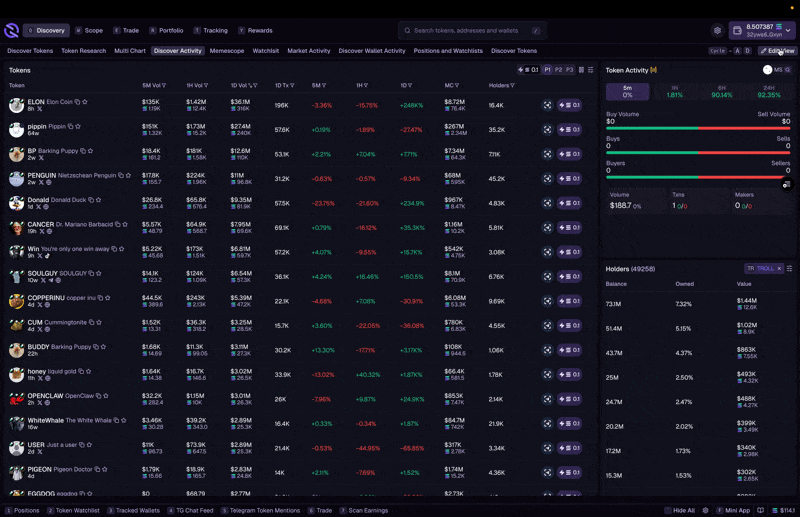Viewport: 800px width, 517px height.
Task: Open scan icon in the USER row
Action: coord(547,448)
